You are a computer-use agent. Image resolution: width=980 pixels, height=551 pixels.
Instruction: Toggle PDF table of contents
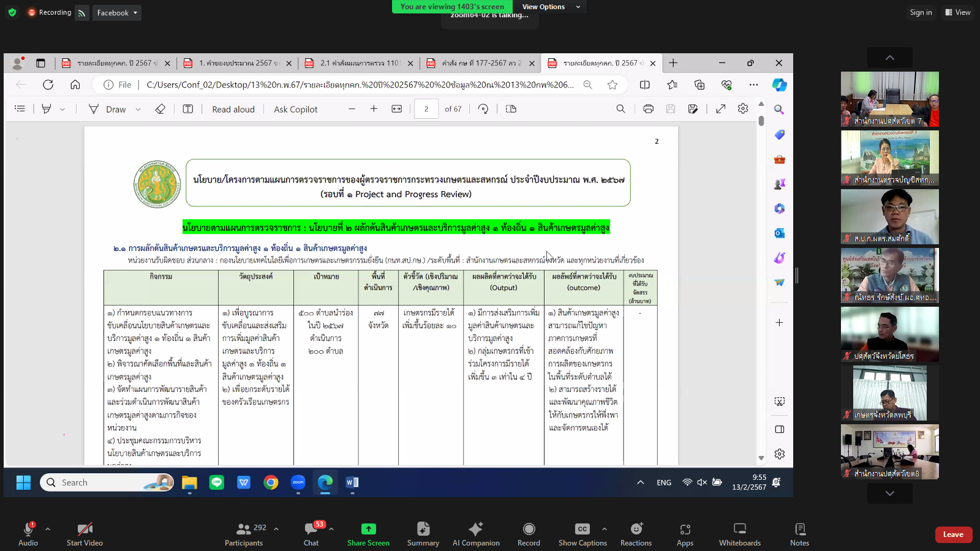[x=20, y=109]
